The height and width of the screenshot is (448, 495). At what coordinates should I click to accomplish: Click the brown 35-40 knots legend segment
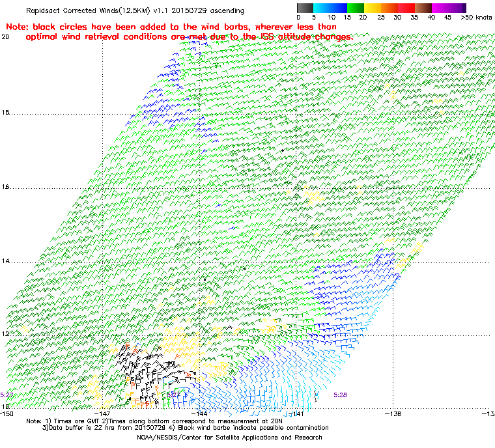pyautogui.click(x=423, y=8)
